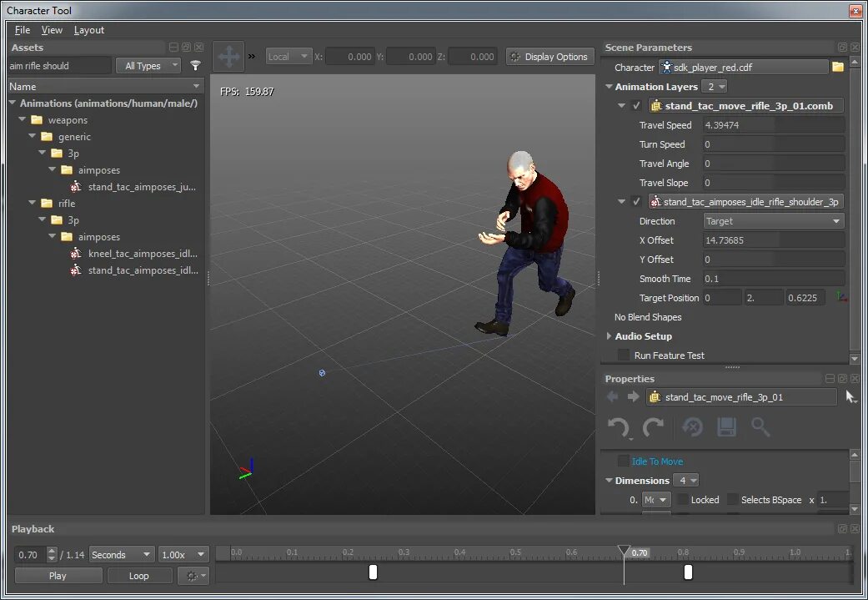This screenshot has height=600, width=868.
Task: Click the current time 0.70 field
Action: tap(31, 555)
